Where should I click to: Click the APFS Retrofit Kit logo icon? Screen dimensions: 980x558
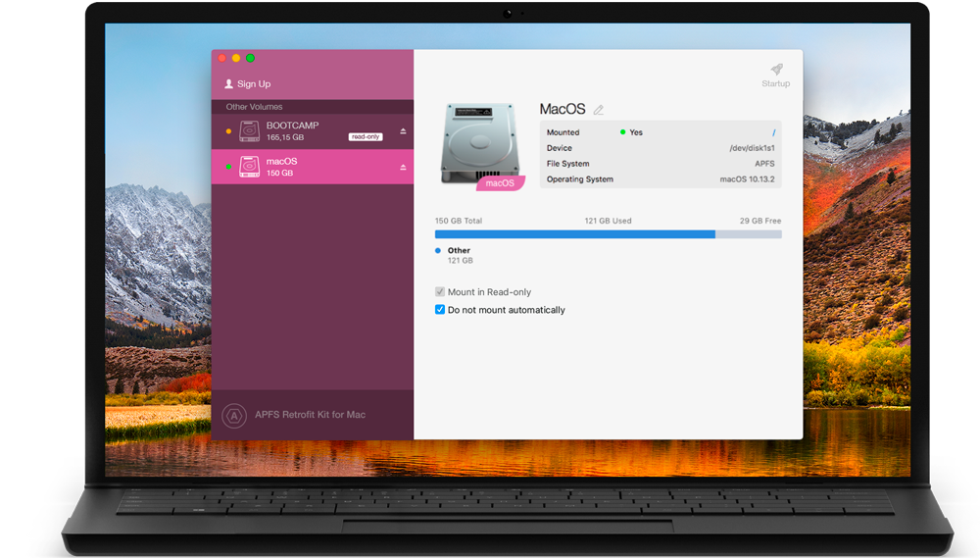[x=233, y=415]
